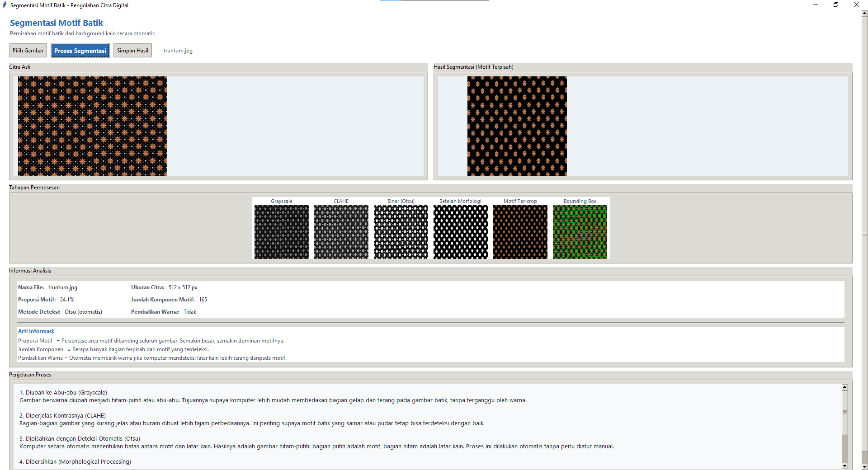View the Setelah Morfologi thumbnail
The image size is (868, 470).
pyautogui.click(x=461, y=232)
